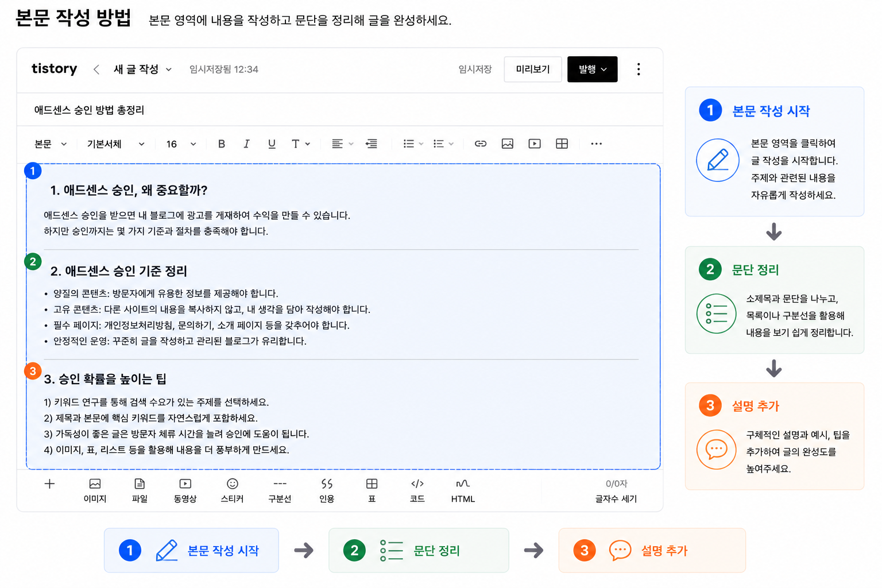Screen dimensions: 882x588
Task: Click the table grid icon in the formatting toolbar
Action: [562, 144]
